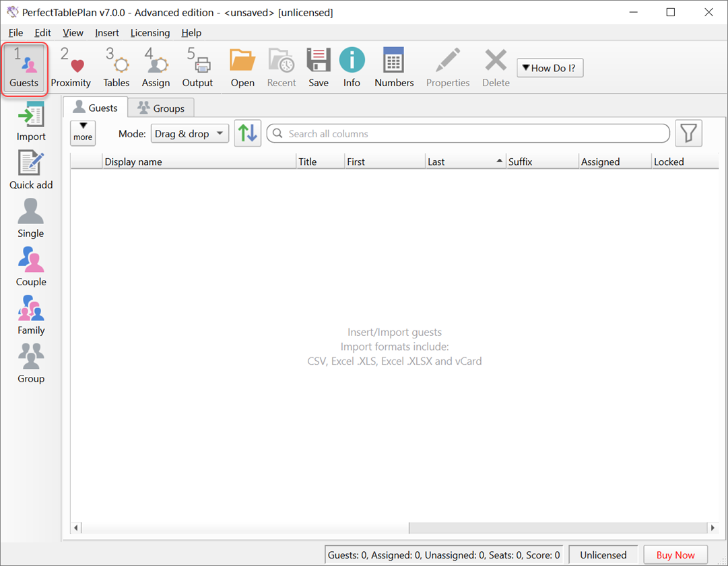Screen dimensions: 728x566
Task: Switch to the Groups tab
Action: click(x=161, y=107)
